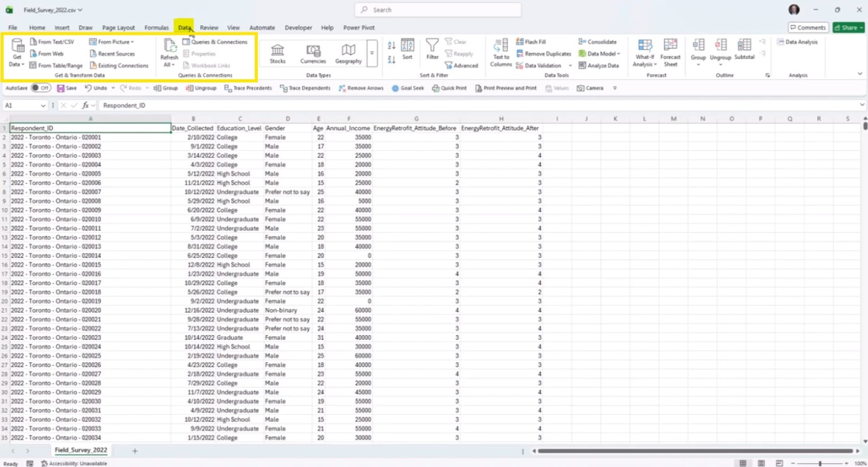The image size is (868, 467).
Task: Open the File menu
Action: coord(12,28)
